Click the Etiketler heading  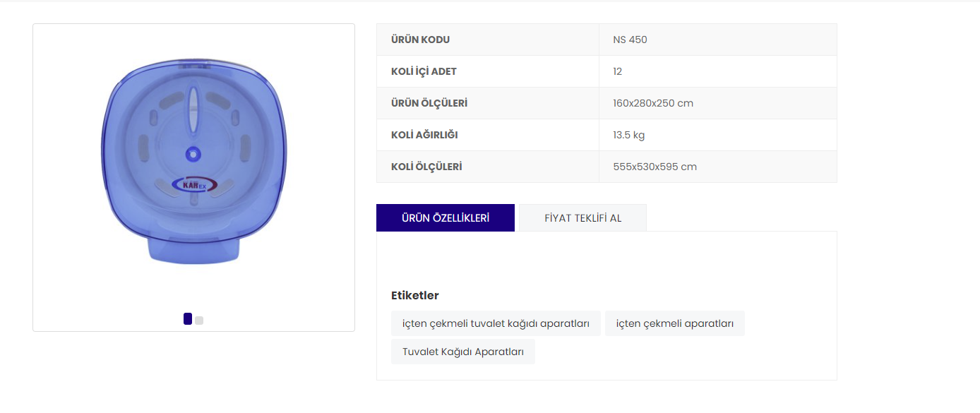415,295
